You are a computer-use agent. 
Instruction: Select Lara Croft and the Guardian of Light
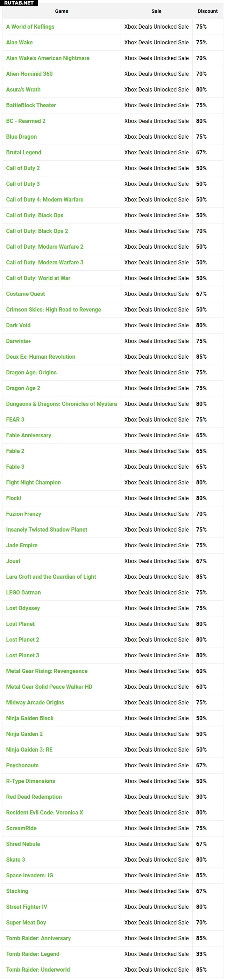(x=51, y=577)
